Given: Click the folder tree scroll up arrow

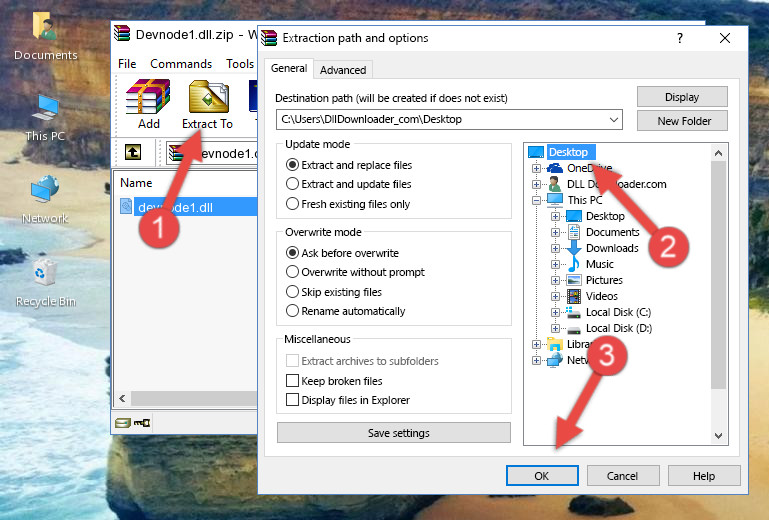Looking at the screenshot, I should [x=718, y=153].
